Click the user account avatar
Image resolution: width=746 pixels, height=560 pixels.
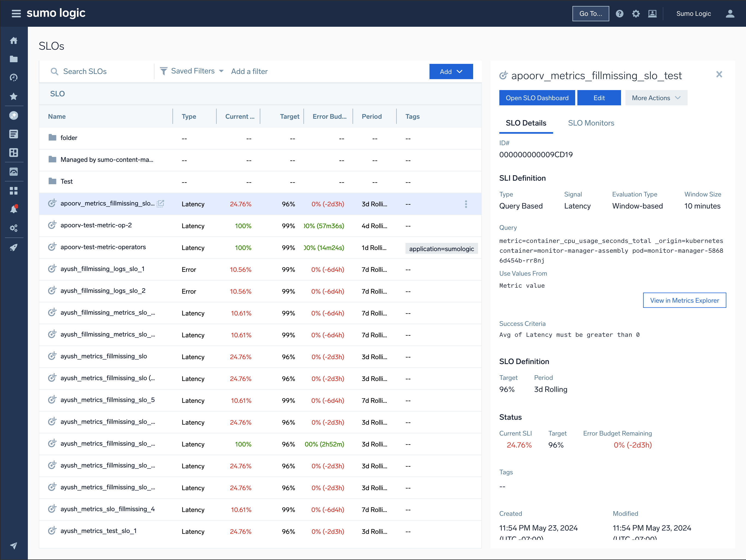pyautogui.click(x=730, y=13)
